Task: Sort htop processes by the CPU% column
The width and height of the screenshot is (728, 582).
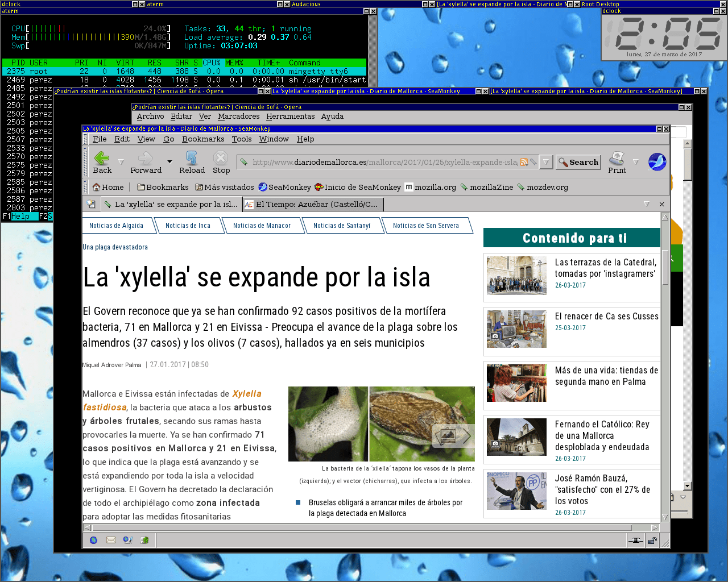Action: tap(211, 63)
